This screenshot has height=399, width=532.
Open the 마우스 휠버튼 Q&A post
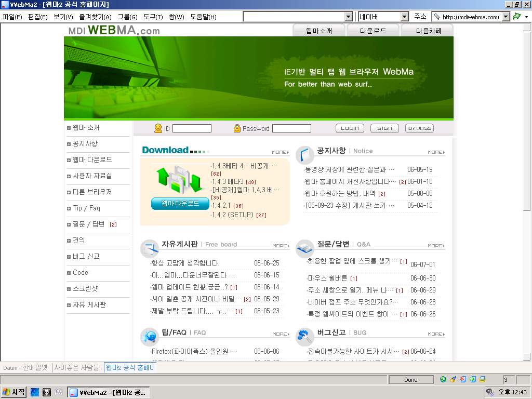pos(327,278)
